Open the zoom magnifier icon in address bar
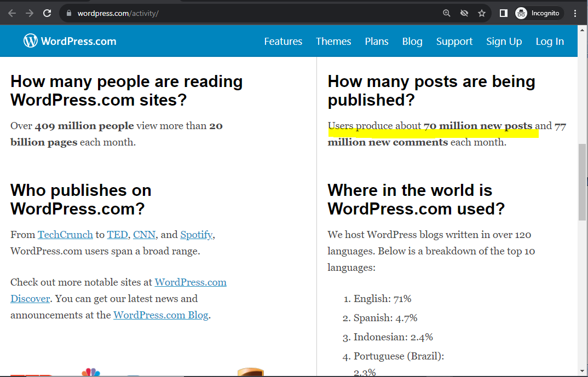588x377 pixels. point(446,13)
